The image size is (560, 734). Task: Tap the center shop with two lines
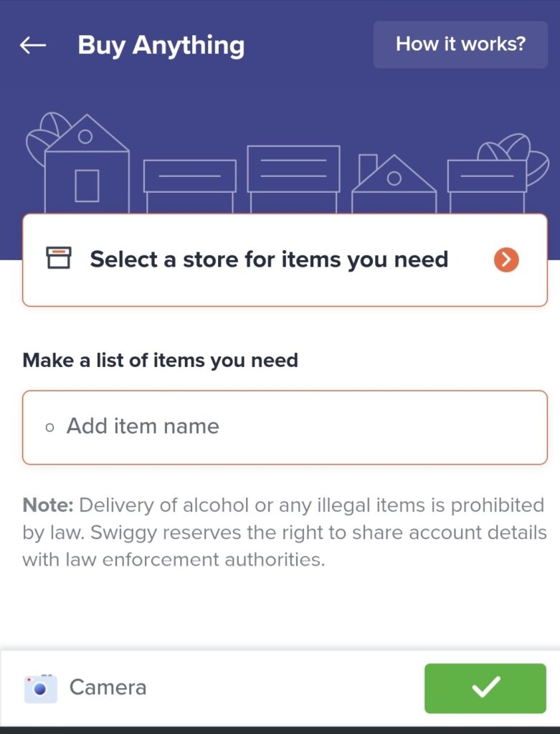click(293, 179)
